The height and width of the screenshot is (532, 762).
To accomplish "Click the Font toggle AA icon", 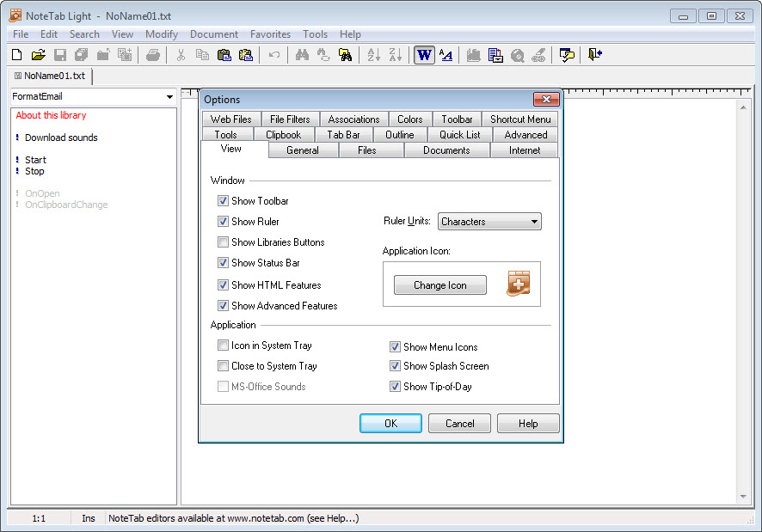I will pyautogui.click(x=446, y=55).
